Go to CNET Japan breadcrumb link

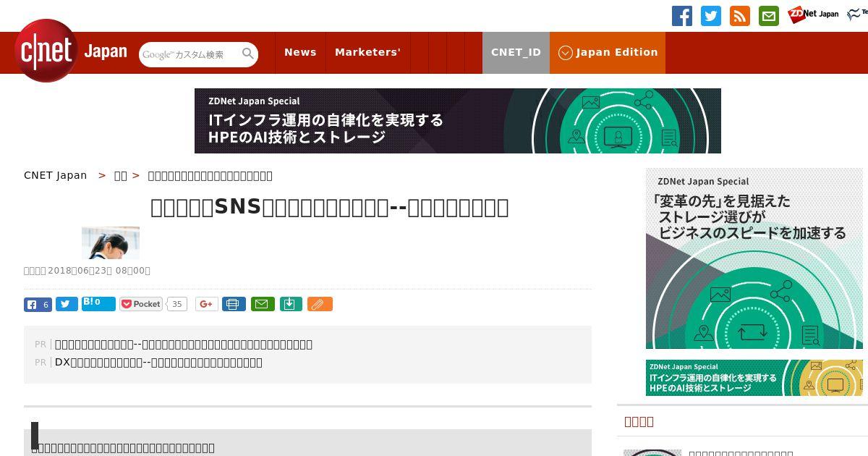coord(56,175)
